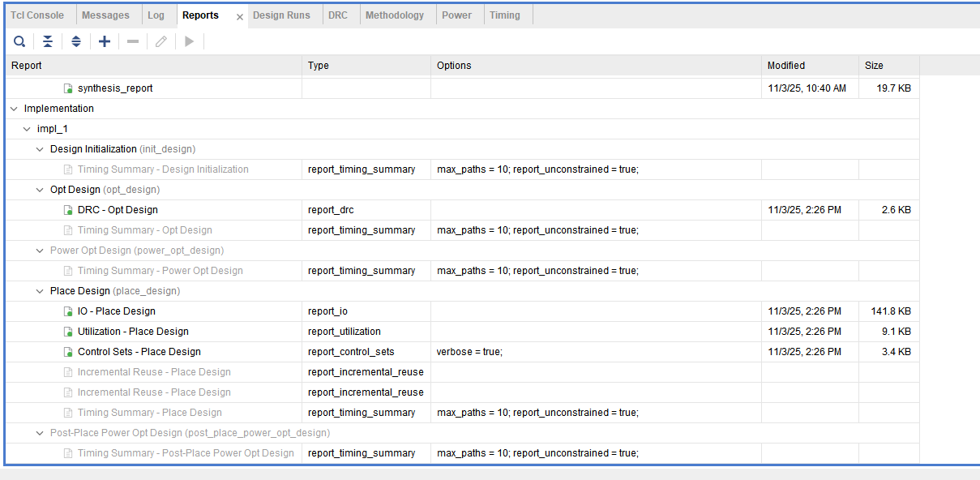Viewport: 980px width, 480px height.
Task: Click the Timing Summary - Post-Place Power Opt icon
Action: click(69, 453)
